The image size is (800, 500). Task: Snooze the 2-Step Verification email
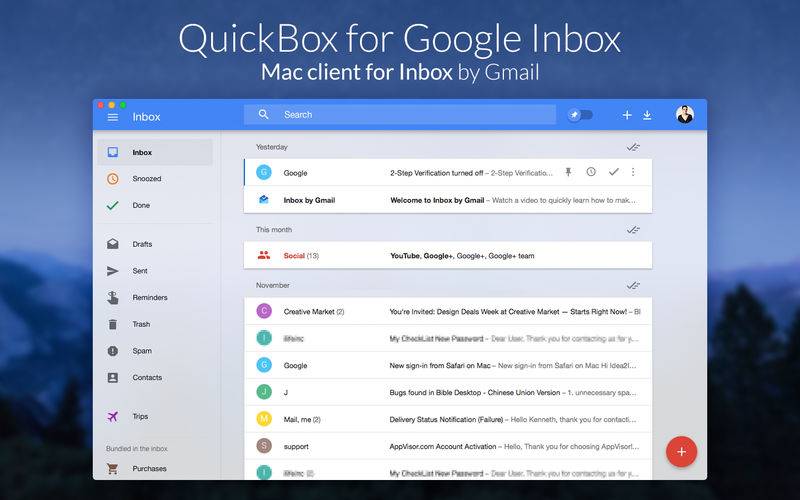pyautogui.click(x=591, y=172)
